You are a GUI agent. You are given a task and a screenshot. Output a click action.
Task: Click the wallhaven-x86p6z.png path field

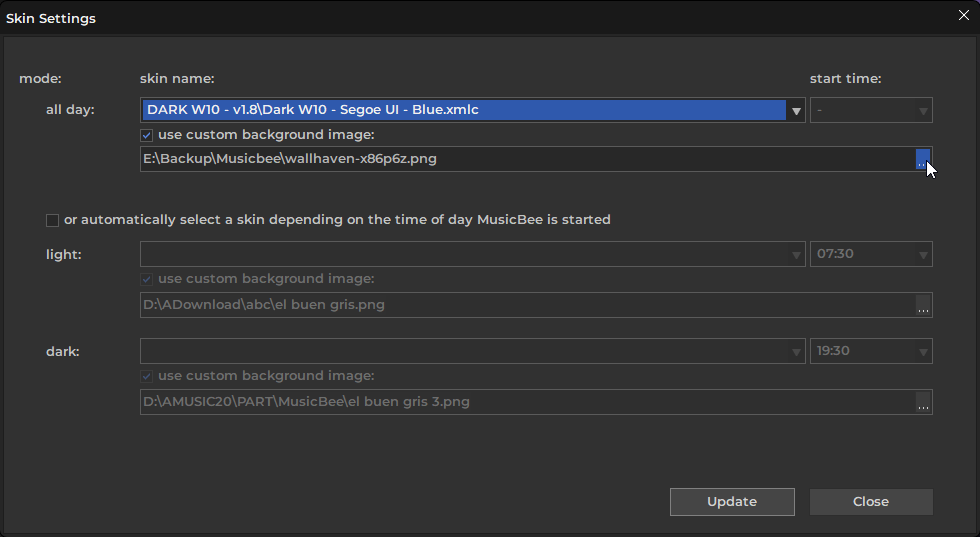coord(528,159)
